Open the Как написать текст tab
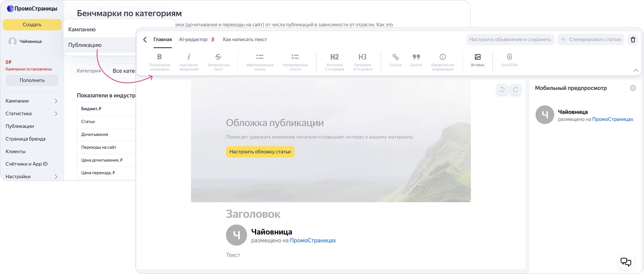 click(244, 39)
